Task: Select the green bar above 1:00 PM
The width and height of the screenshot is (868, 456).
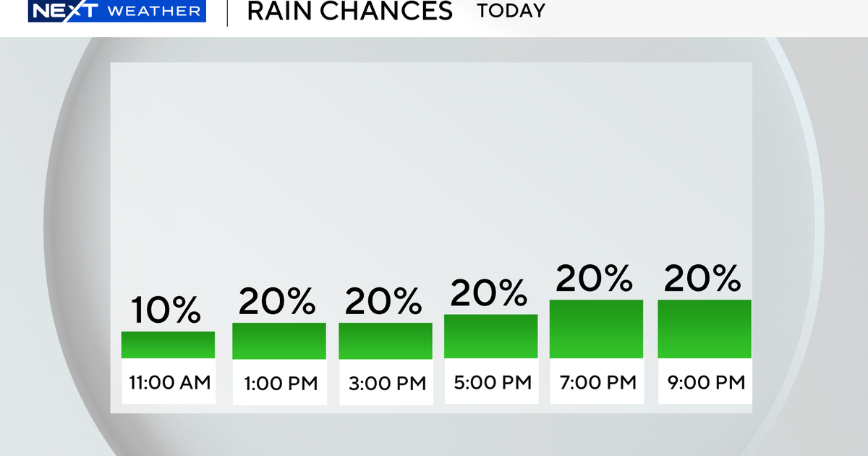Action: [x=279, y=341]
